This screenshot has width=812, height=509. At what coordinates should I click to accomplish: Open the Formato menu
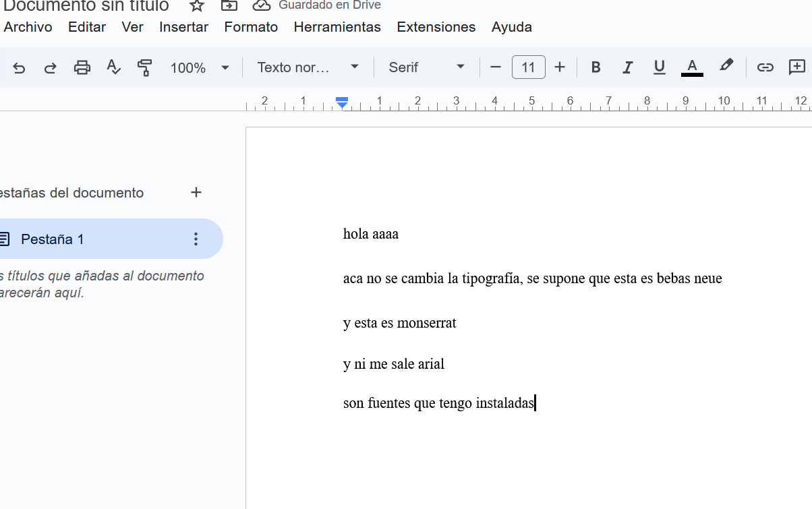(251, 27)
